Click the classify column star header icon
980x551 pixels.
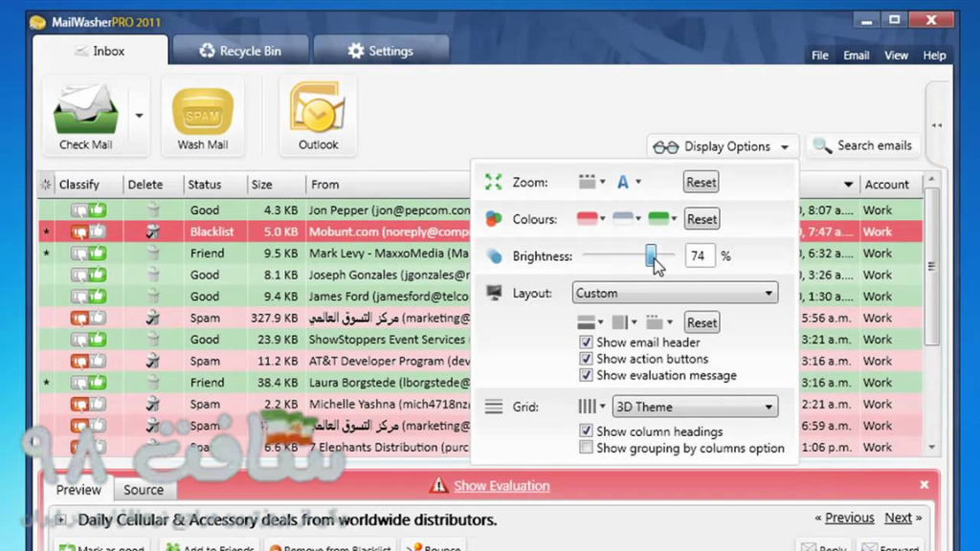tap(46, 185)
